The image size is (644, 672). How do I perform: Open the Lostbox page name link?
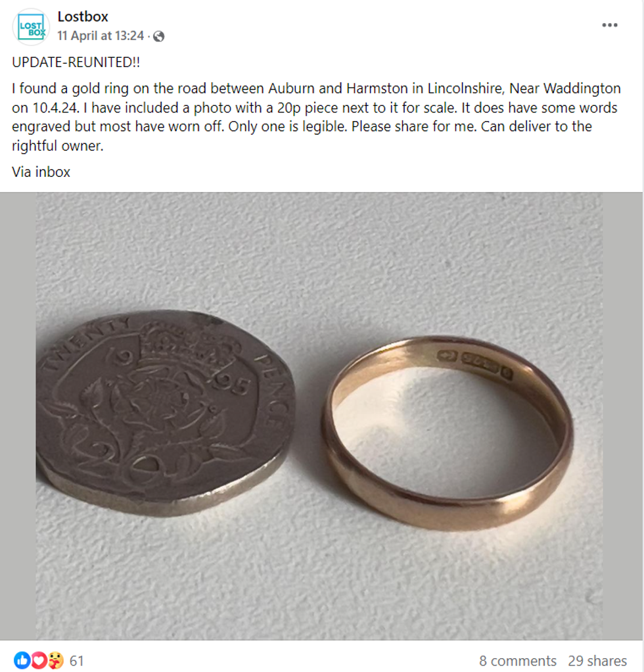click(83, 16)
